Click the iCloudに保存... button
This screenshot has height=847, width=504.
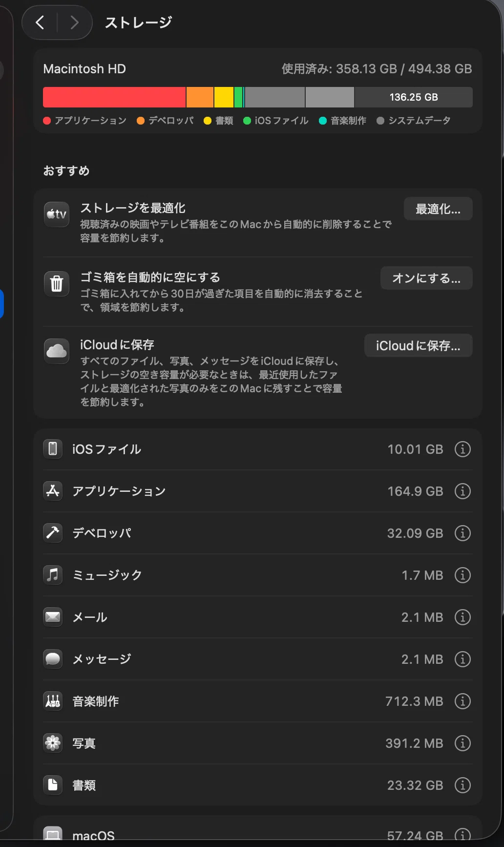pos(418,345)
